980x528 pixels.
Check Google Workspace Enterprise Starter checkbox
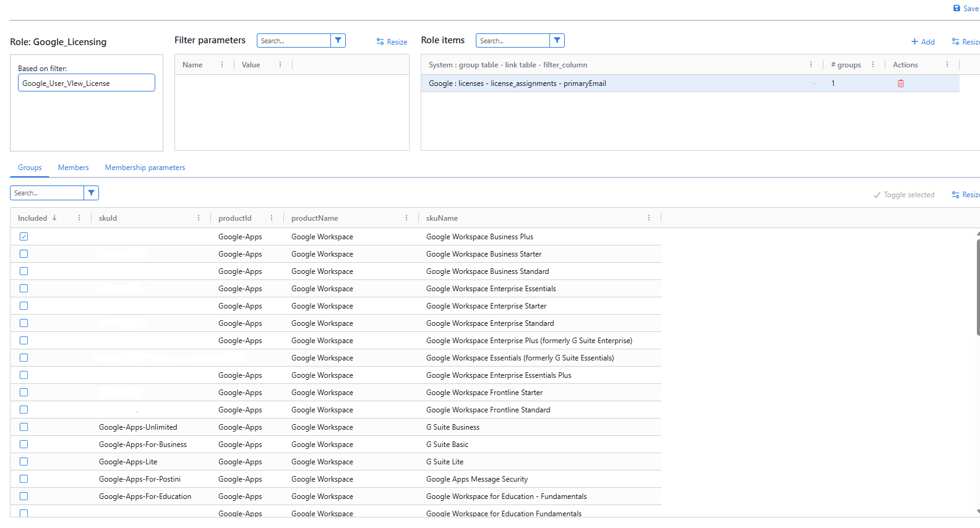pos(24,306)
